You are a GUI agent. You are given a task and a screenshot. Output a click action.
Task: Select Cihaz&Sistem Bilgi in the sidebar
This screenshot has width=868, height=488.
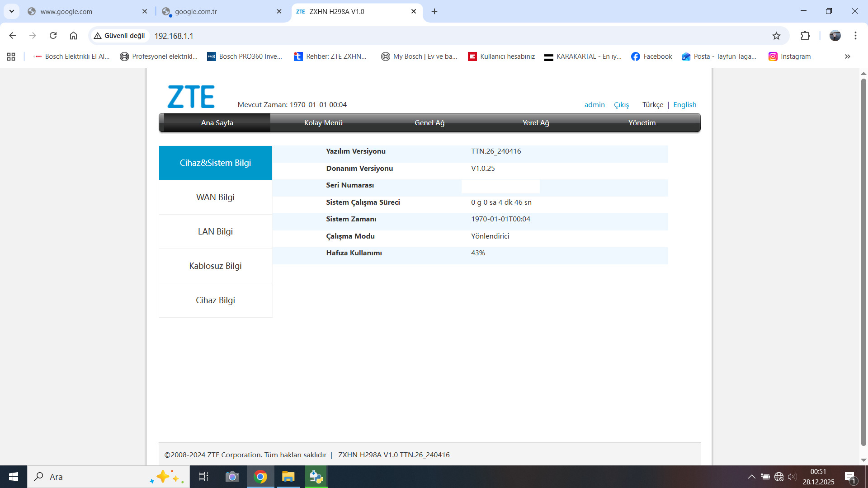point(216,163)
